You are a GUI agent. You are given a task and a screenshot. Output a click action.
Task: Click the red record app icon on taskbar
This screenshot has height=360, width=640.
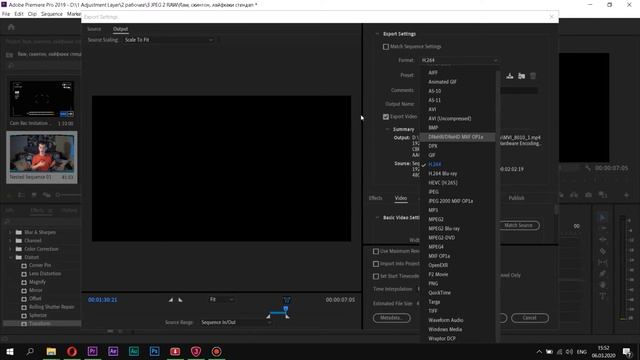216,351
